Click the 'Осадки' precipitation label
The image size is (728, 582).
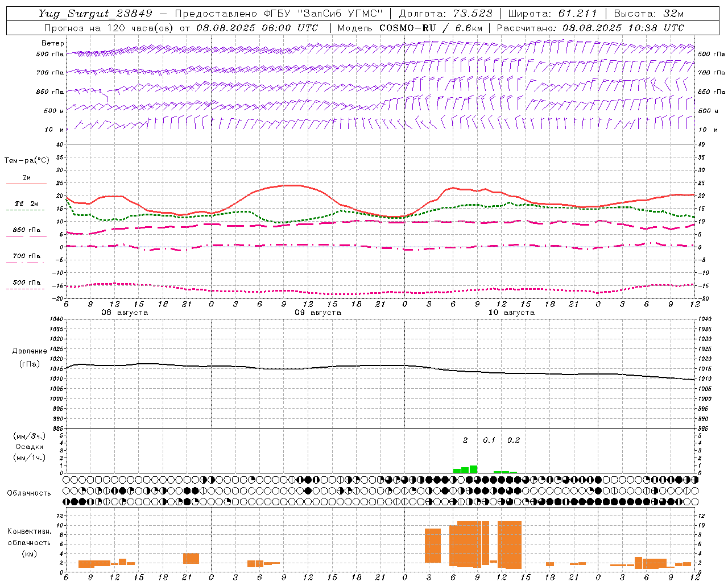pyautogui.click(x=30, y=447)
